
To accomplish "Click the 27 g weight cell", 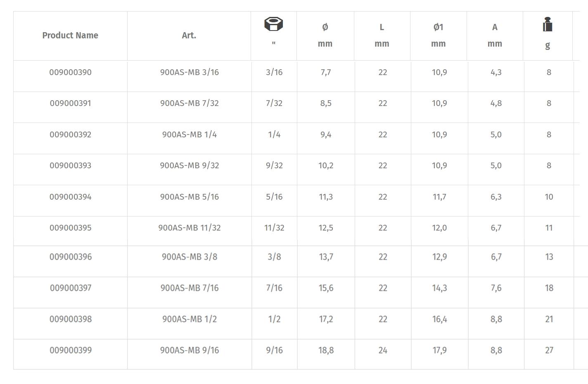I will tap(549, 351).
